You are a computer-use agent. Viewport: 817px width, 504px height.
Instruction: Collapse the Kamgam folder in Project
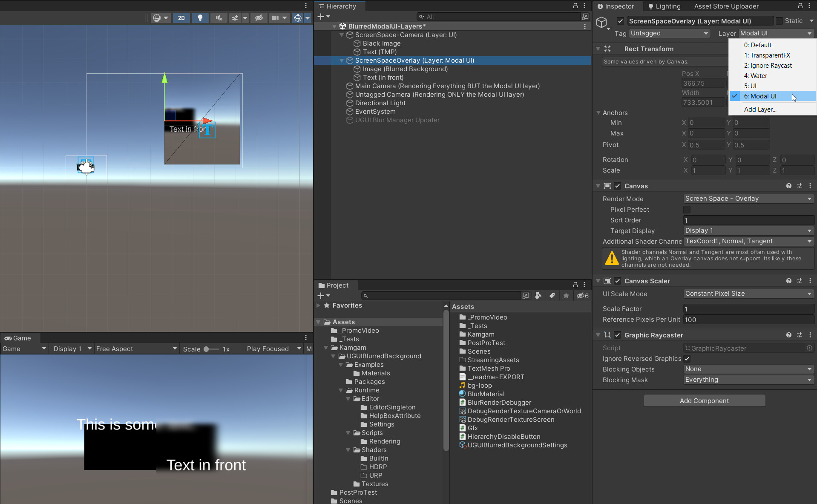[x=326, y=348]
